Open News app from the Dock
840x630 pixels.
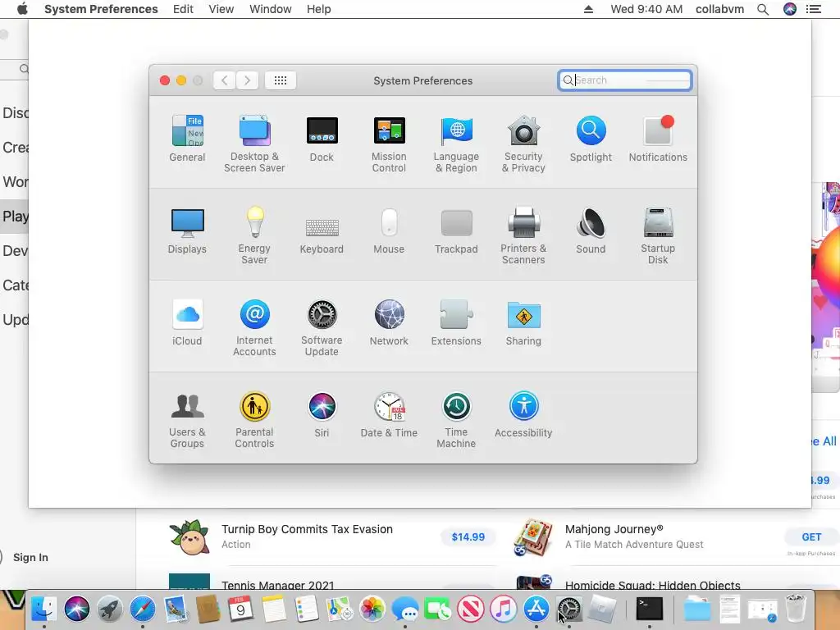point(471,609)
